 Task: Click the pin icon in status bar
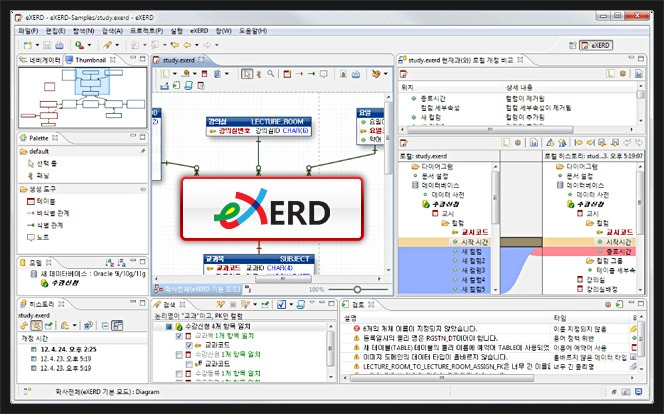614,392
